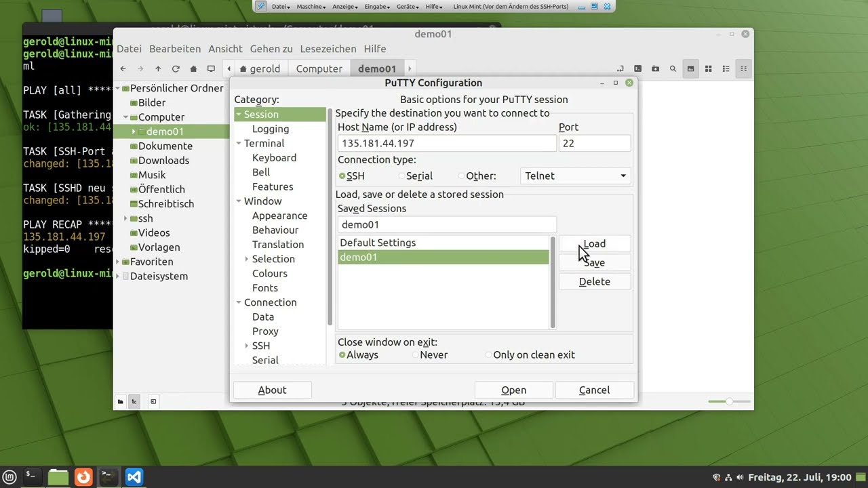Open the Files launcher in the taskbar
The height and width of the screenshot is (488, 868).
[58, 477]
